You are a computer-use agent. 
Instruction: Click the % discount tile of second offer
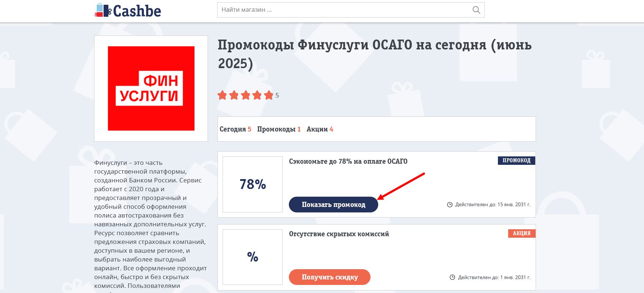pyautogui.click(x=253, y=257)
